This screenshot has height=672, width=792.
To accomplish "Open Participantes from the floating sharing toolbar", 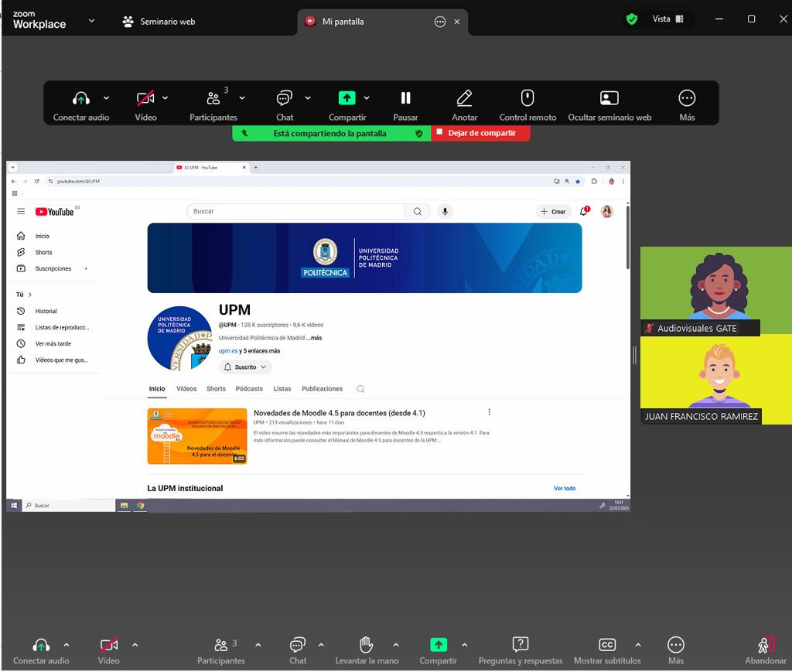I will [x=213, y=105].
